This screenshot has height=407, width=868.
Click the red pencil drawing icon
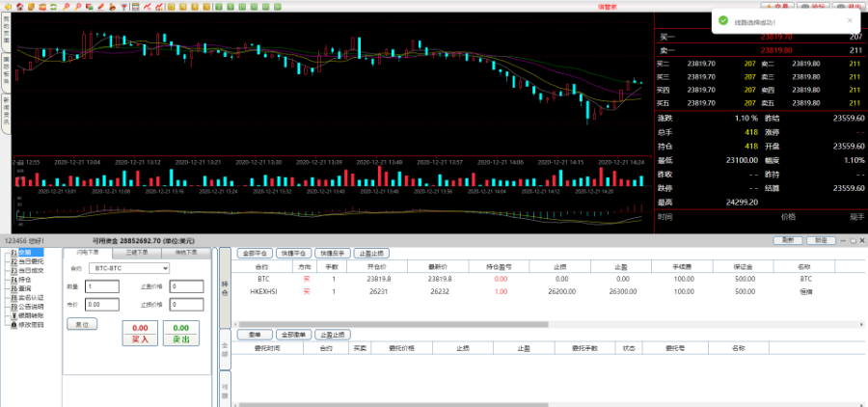[x=100, y=7]
